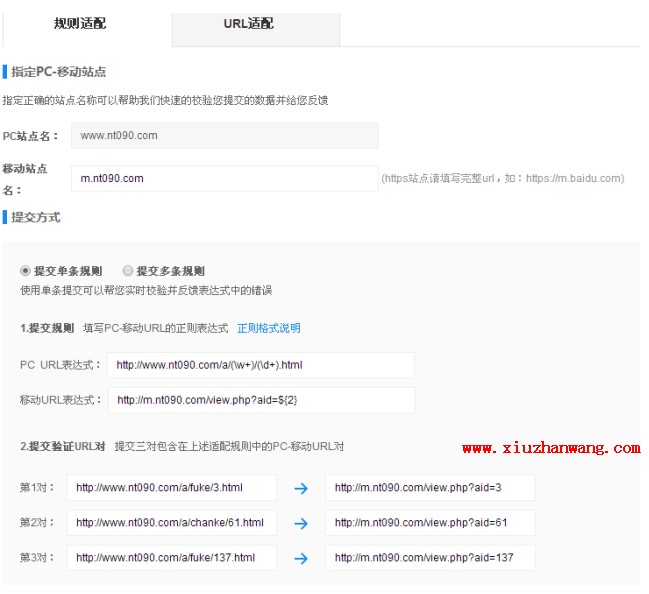
Task: Click the red www.xiuzhanwang.com watermark text
Action: (550, 448)
